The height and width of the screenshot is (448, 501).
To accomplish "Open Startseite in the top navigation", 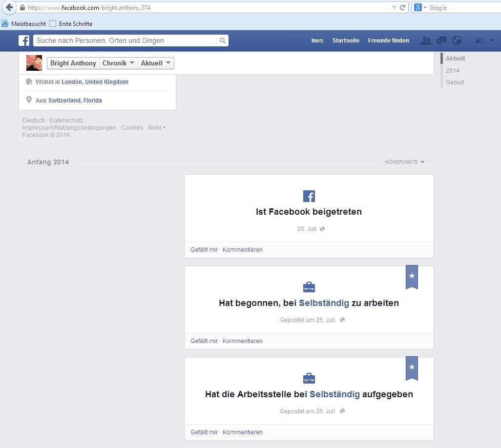I will pyautogui.click(x=346, y=41).
